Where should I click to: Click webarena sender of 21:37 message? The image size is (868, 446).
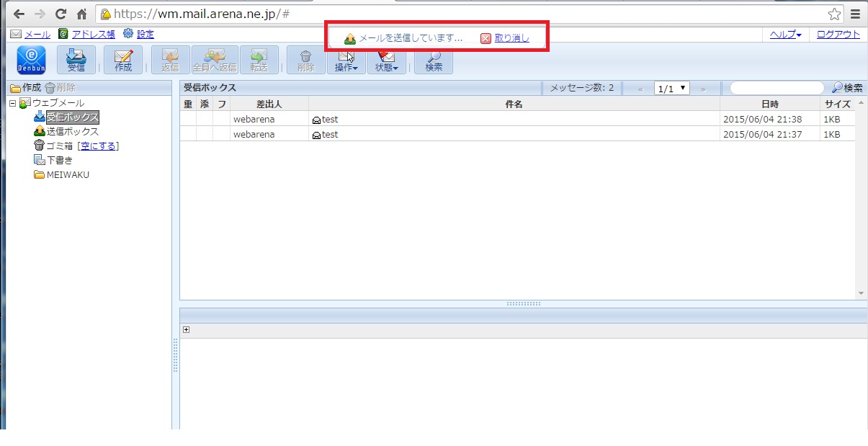[x=254, y=134]
